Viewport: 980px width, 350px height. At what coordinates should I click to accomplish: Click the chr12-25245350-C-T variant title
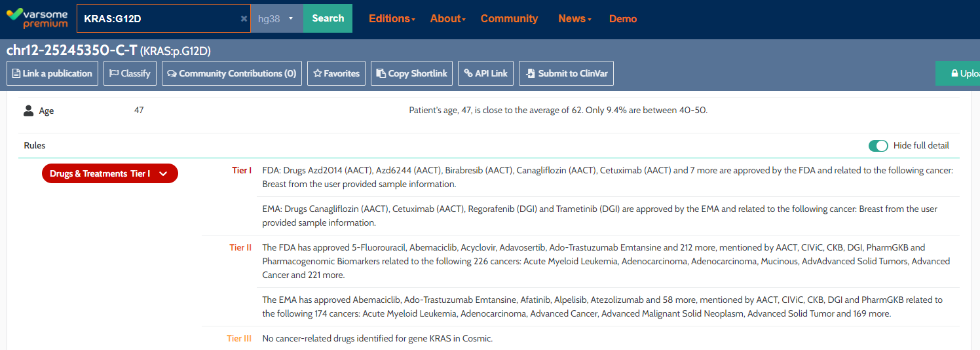71,50
